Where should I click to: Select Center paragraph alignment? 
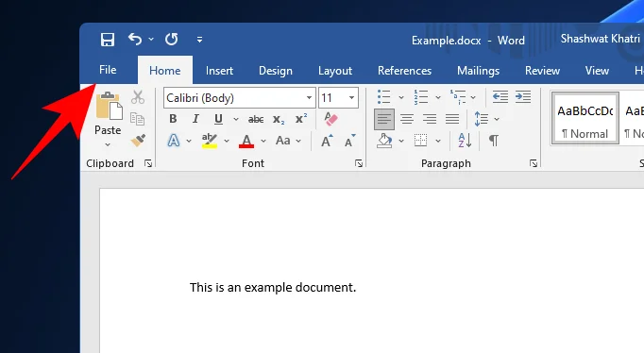point(407,119)
